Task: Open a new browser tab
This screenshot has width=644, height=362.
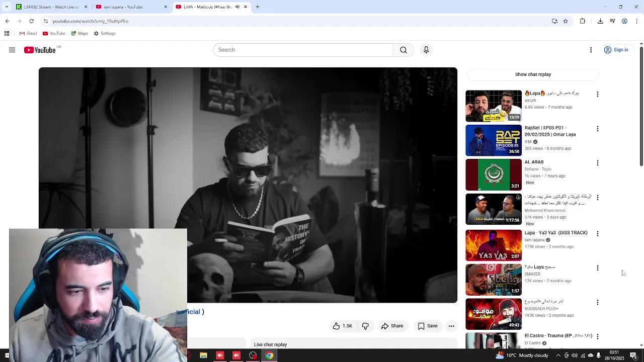Action: (x=257, y=7)
